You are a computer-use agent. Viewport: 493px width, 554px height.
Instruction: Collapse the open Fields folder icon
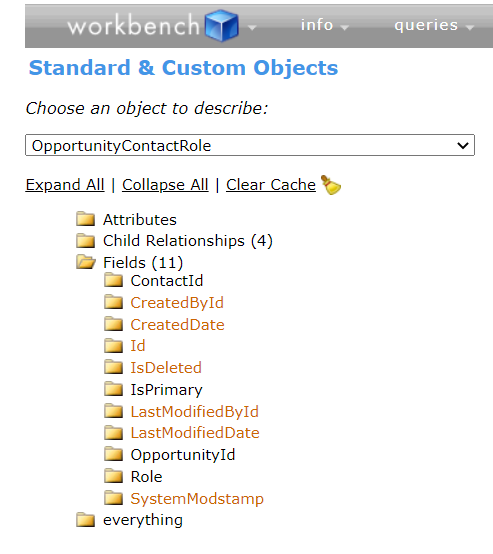pyautogui.click(x=86, y=262)
